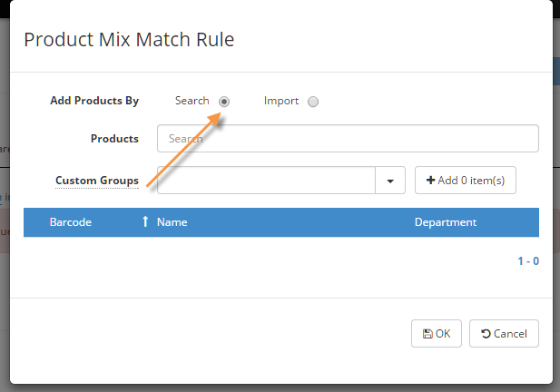Screen dimensions: 560x392
Task: Click inside the Custom Groups combo box
Action: (267, 181)
